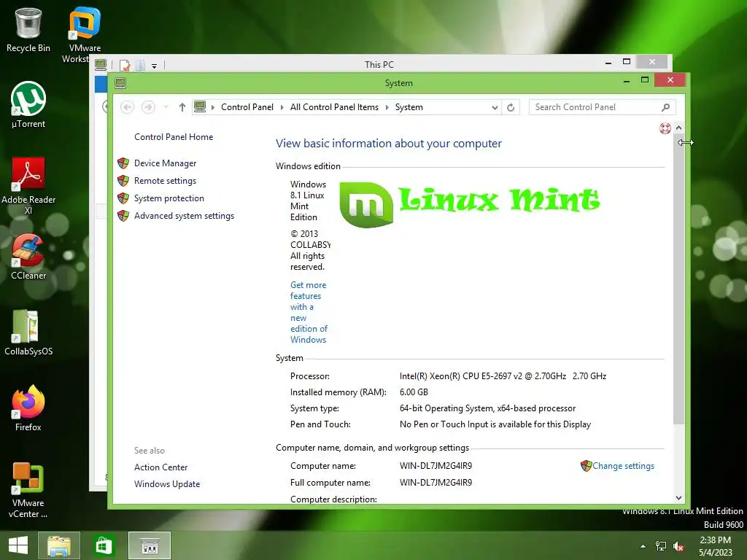
Task: Open System protection link
Action: (x=169, y=198)
